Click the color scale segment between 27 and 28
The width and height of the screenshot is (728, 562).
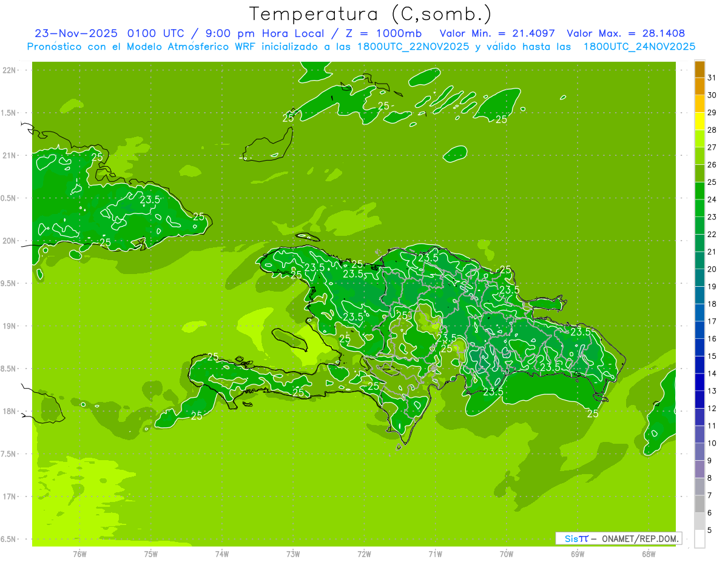(699, 138)
